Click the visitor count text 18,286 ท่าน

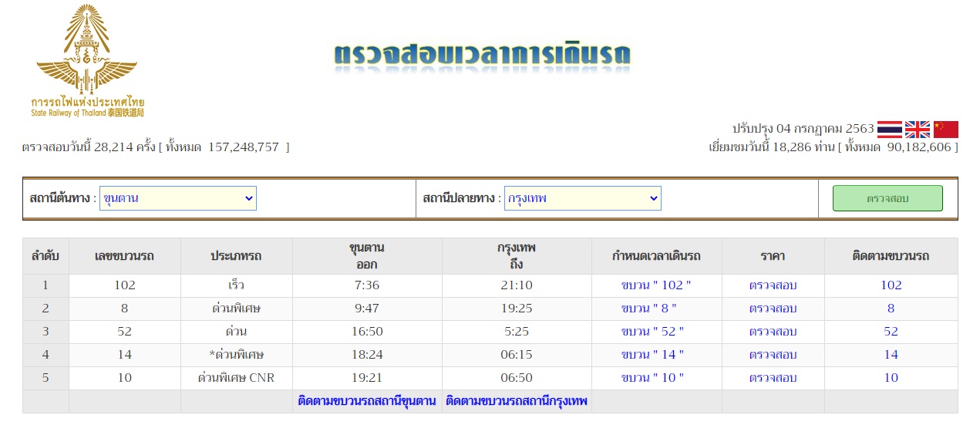(x=804, y=147)
